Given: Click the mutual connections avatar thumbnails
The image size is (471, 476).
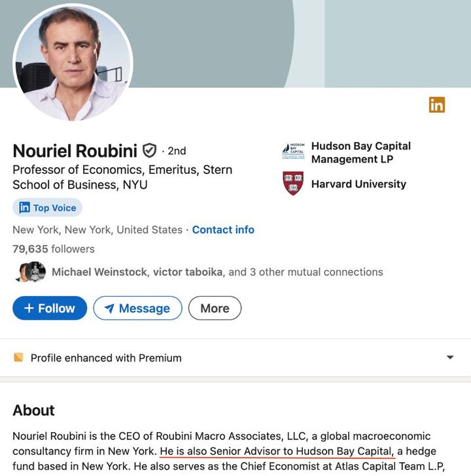Looking at the screenshot, I should pyautogui.click(x=31, y=272).
